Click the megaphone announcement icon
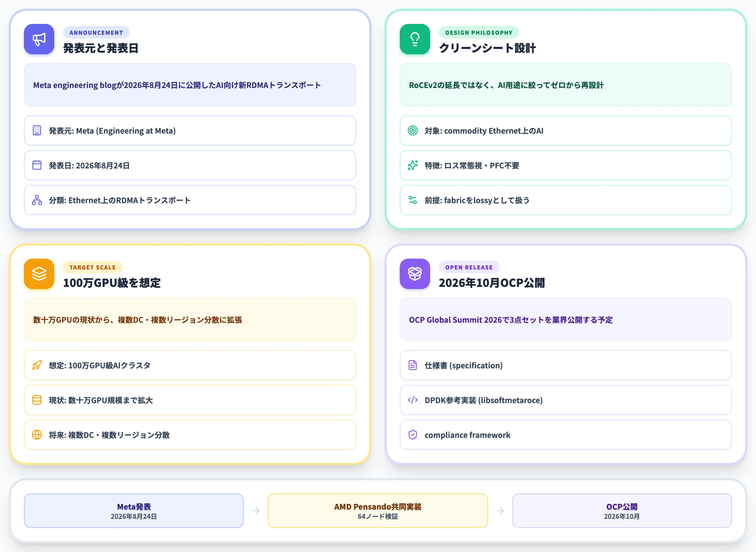The height and width of the screenshot is (552, 756). pos(39,39)
